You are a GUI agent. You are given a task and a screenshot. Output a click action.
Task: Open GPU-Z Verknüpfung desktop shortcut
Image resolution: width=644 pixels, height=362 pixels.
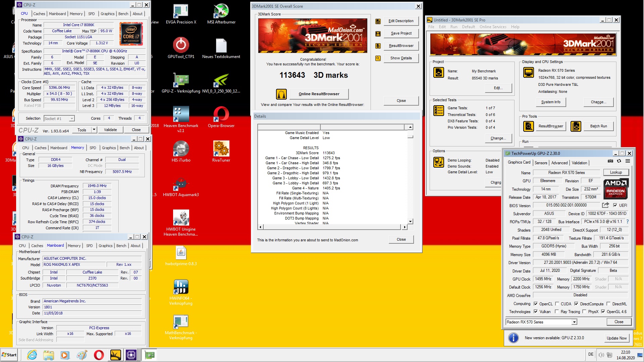click(x=181, y=83)
